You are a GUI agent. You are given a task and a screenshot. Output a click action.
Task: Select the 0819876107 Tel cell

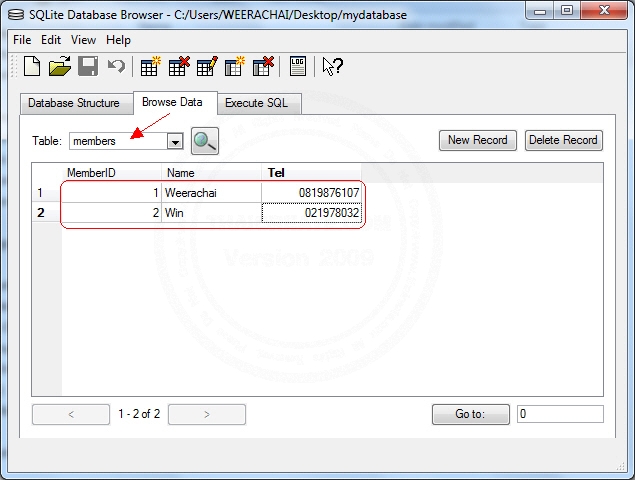point(311,193)
